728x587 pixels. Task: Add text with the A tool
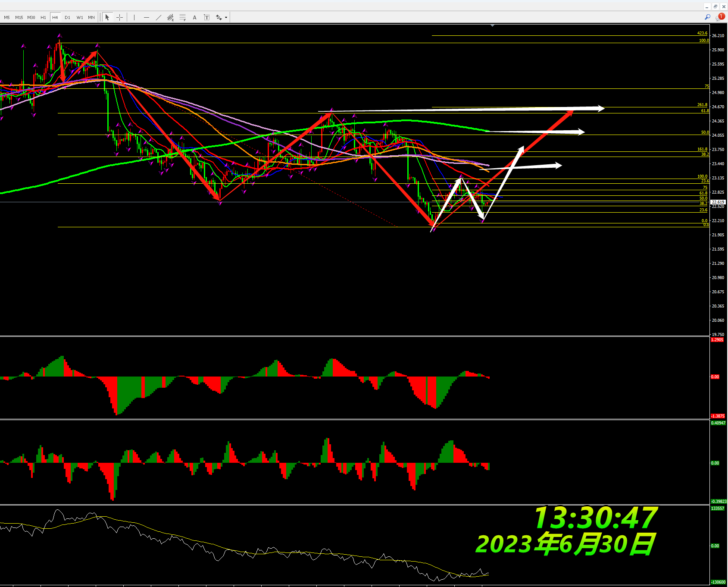click(195, 17)
